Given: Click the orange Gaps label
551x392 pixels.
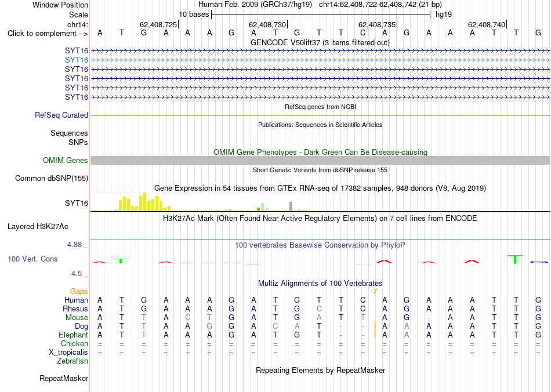Looking at the screenshot, I should [x=79, y=292].
